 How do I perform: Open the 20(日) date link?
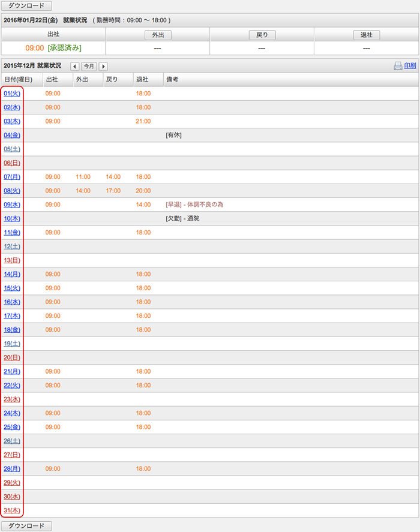[12, 357]
